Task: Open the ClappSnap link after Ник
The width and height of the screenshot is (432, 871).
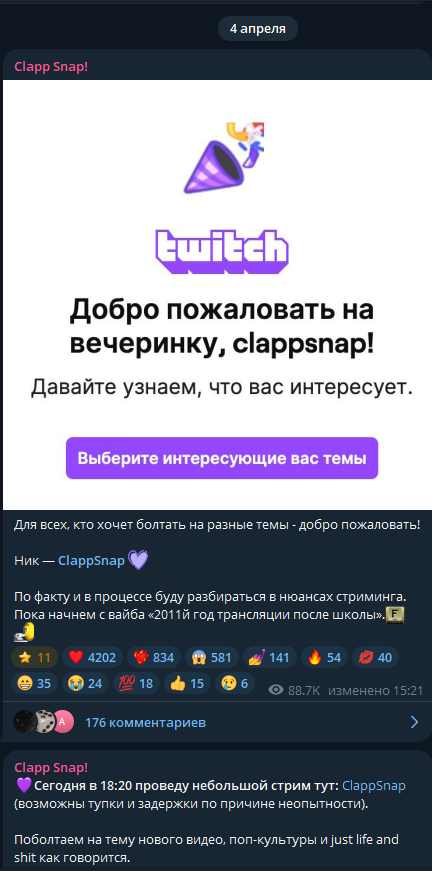Action: pos(92,560)
